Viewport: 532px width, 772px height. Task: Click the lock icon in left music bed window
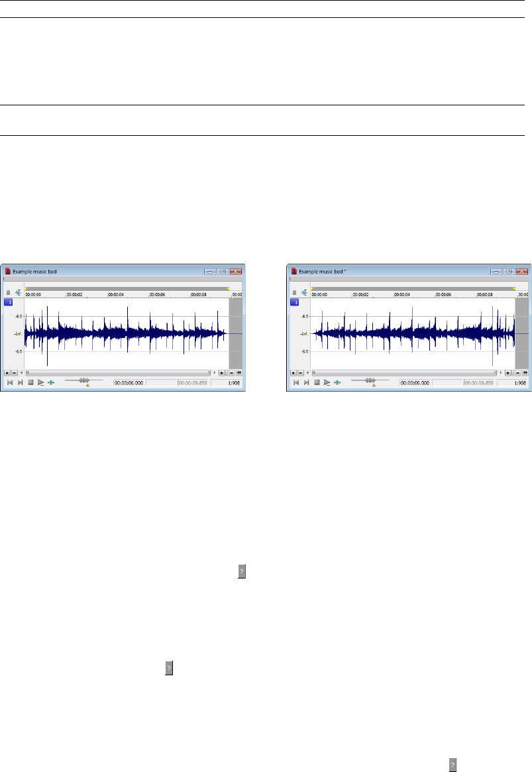[x=8, y=292]
